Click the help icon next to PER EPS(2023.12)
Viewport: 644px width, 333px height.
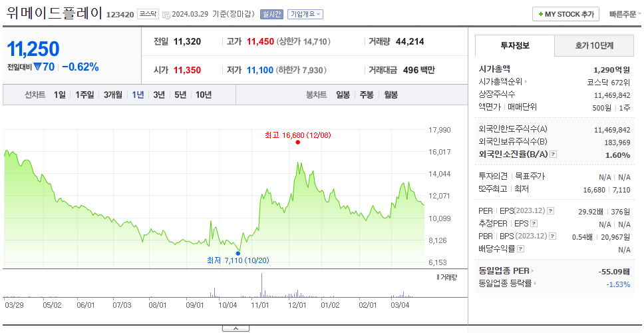pos(551,211)
